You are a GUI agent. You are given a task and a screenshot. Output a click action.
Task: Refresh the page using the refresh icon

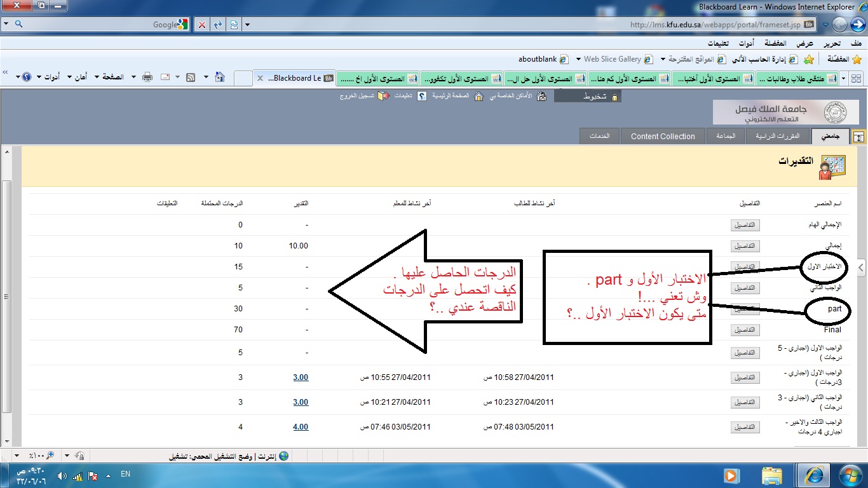pyautogui.click(x=218, y=25)
